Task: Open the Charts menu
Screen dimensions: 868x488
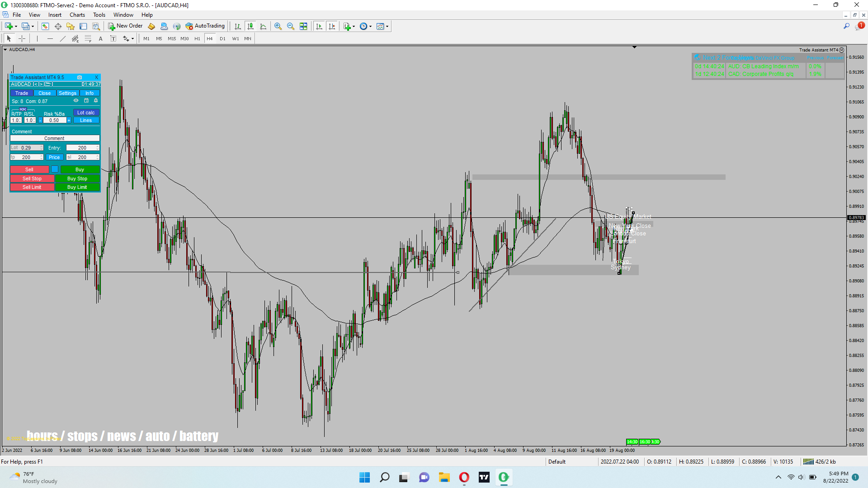Action: click(77, 15)
